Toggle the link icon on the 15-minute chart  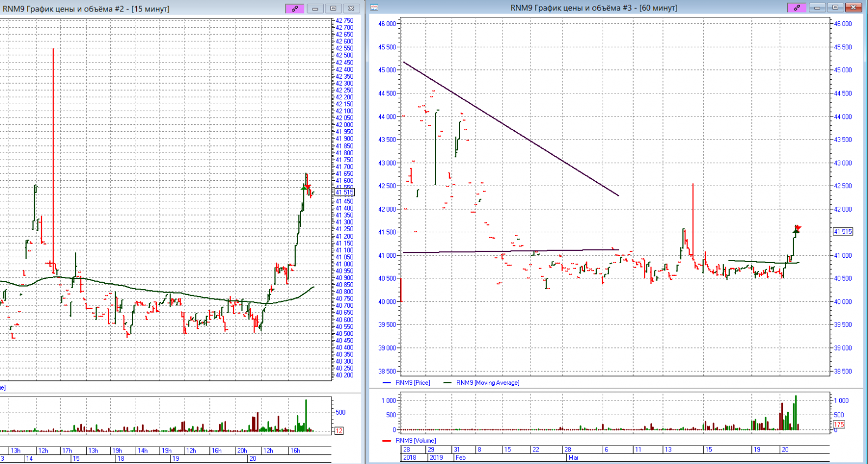click(x=295, y=8)
